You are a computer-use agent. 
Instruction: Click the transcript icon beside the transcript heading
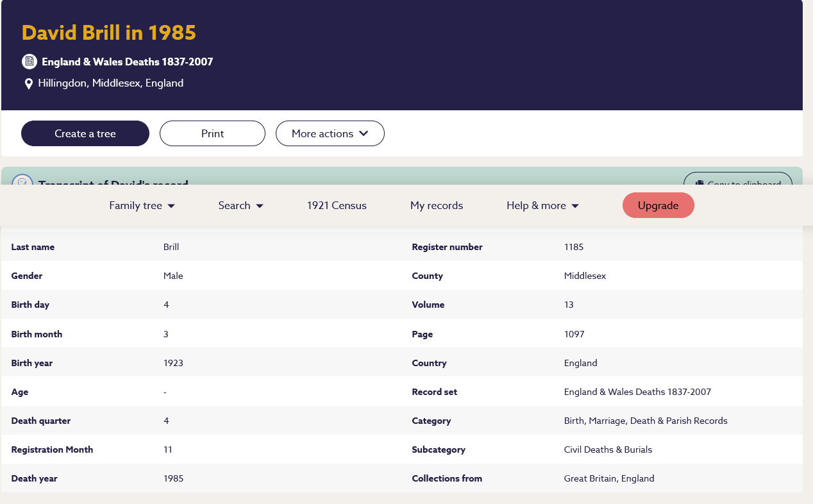pos(22,181)
